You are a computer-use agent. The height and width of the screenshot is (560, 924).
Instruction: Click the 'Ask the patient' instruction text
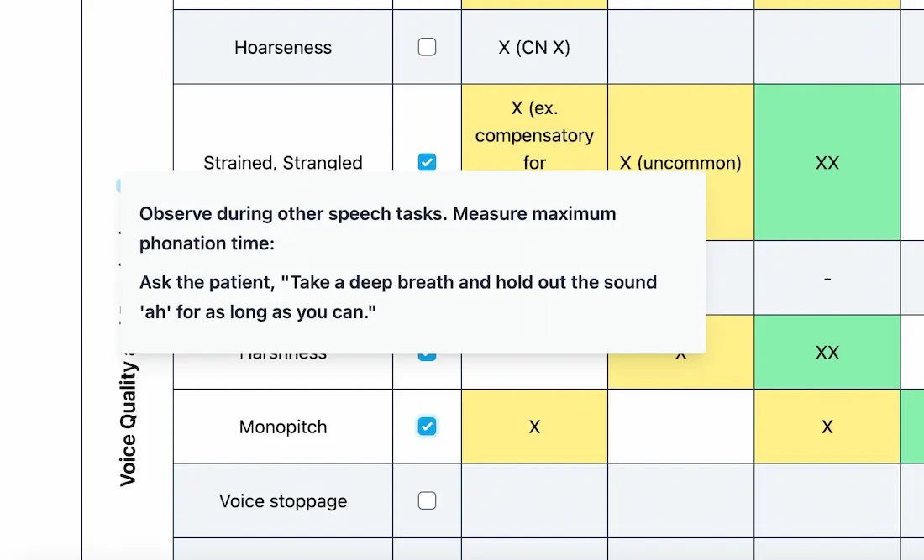[x=398, y=296]
